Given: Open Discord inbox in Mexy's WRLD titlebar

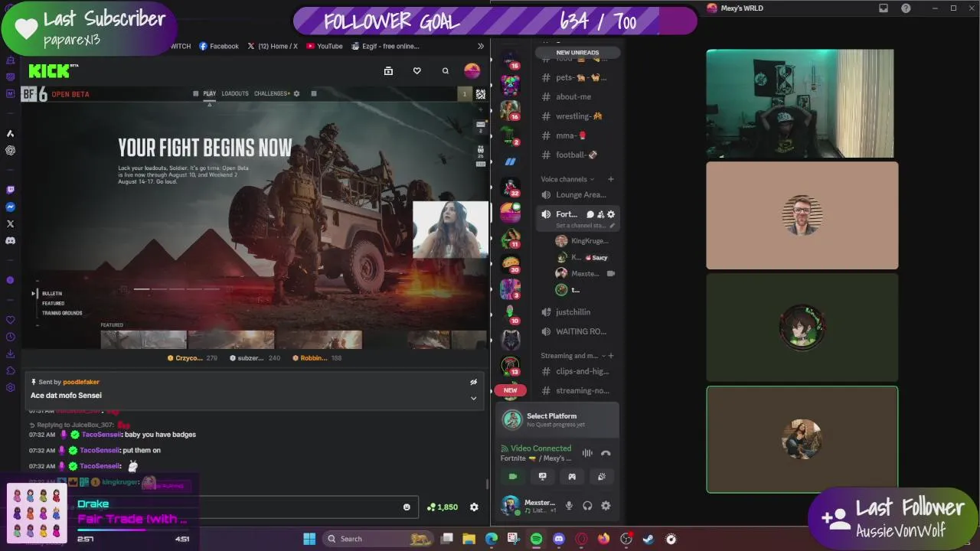Looking at the screenshot, I should 884,8.
